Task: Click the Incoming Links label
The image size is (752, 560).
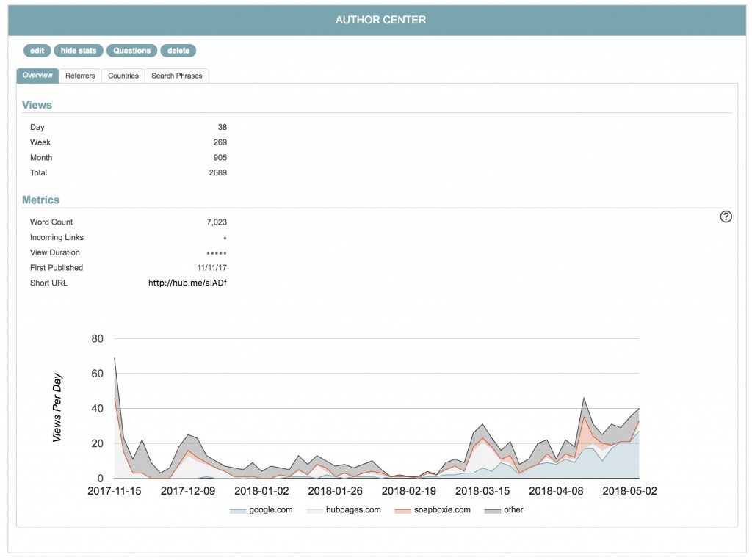Action: [57, 237]
